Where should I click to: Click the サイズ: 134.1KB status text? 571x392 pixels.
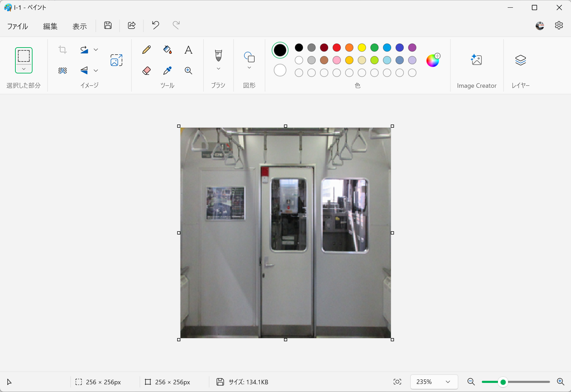click(x=248, y=382)
